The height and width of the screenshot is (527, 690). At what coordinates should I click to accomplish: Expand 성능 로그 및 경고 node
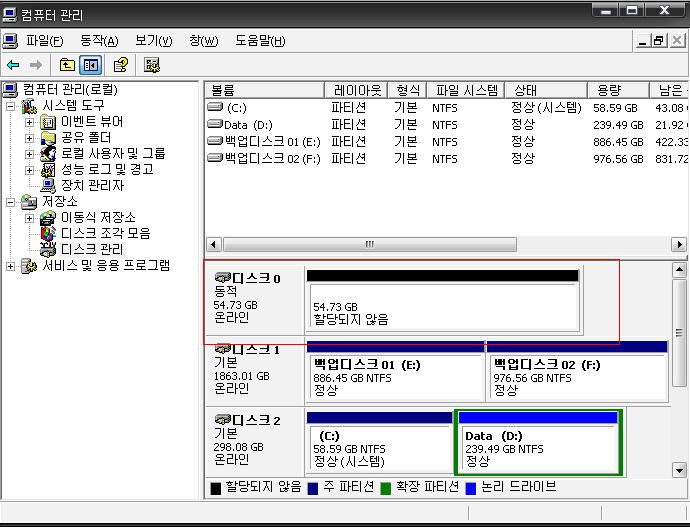(x=29, y=170)
